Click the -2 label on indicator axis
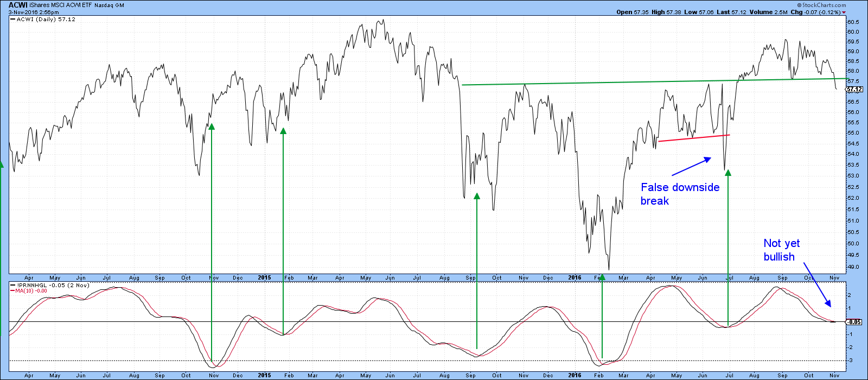This screenshot has height=380, width=868. click(851, 348)
